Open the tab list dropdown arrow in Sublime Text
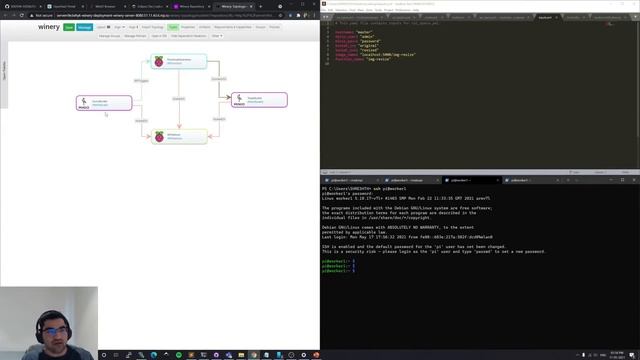Screen dimensions: 640x360 636,18
